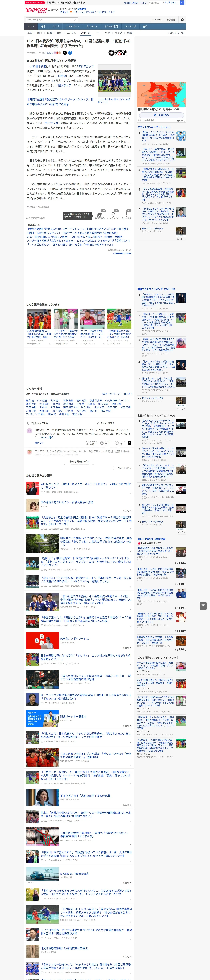The width and height of the screenshot is (210, 980).
Task: Select the ライブ navigation tab
Action: coord(56,26)
